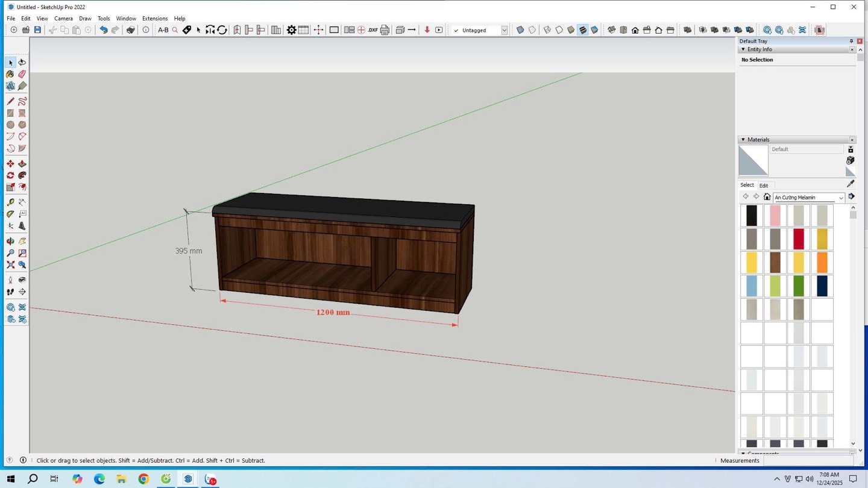The height and width of the screenshot is (488, 868).
Task: Save the model with the floppy disk icon
Action: click(37, 30)
